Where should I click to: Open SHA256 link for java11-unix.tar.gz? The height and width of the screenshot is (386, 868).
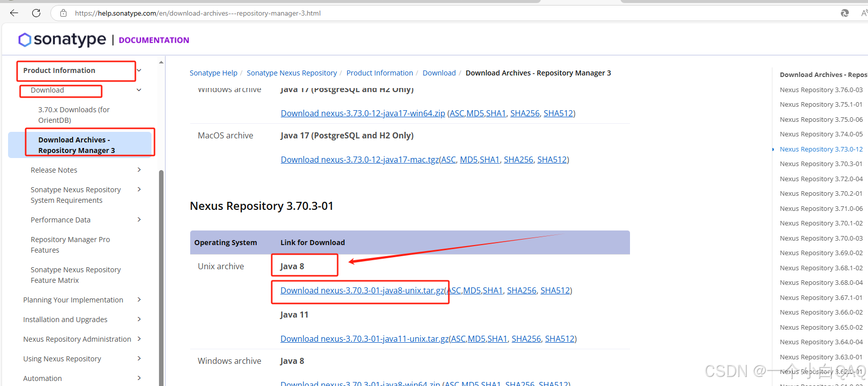coord(526,339)
